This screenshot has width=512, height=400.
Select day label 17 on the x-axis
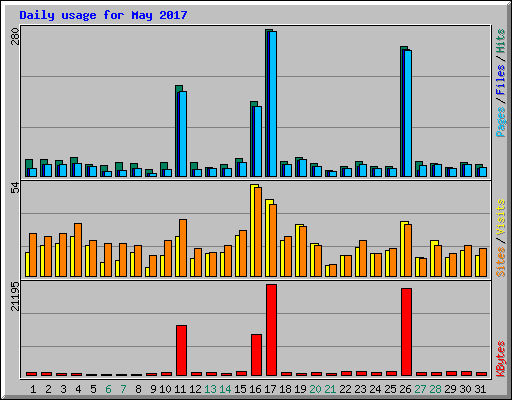pyautogui.click(x=270, y=389)
